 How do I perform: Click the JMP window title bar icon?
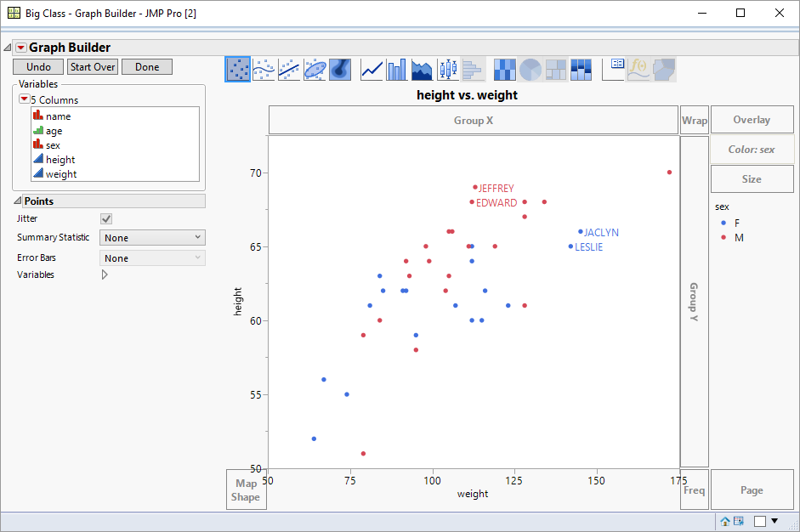tap(14, 13)
